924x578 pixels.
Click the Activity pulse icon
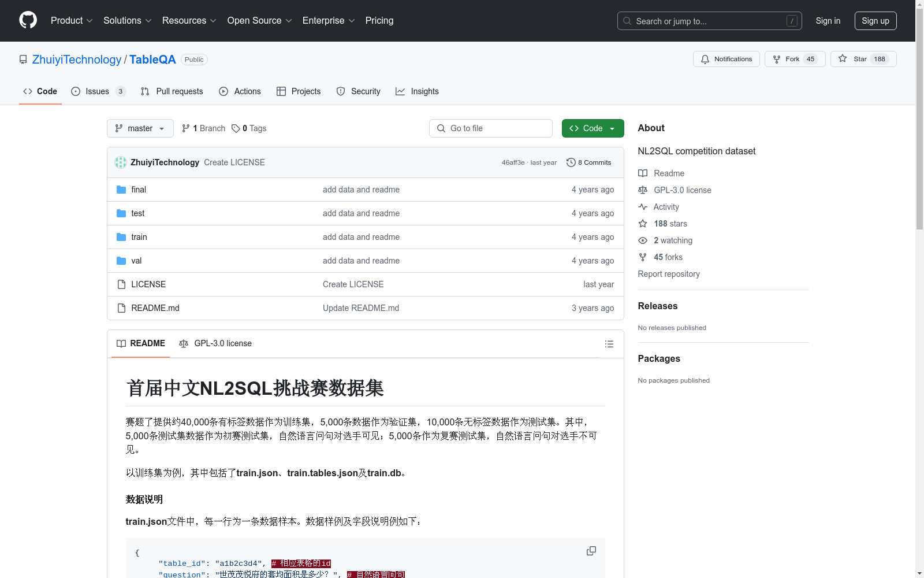[643, 207]
